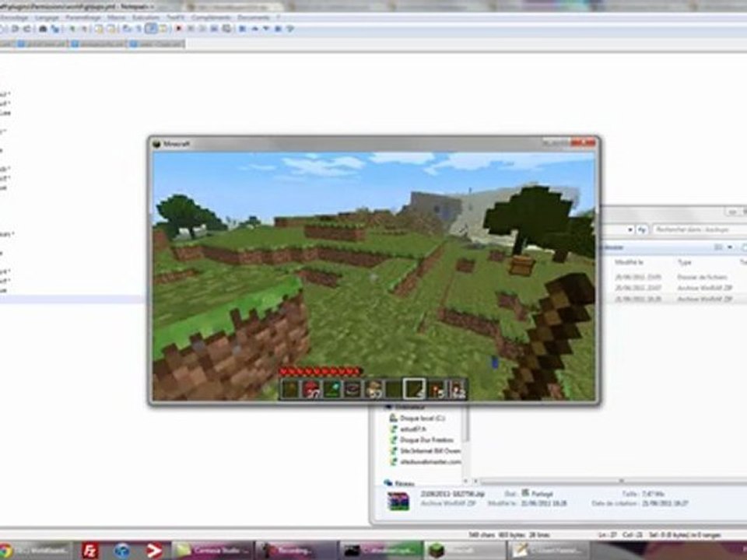Open the TextFX menu
This screenshot has height=560, width=747.
[175, 18]
